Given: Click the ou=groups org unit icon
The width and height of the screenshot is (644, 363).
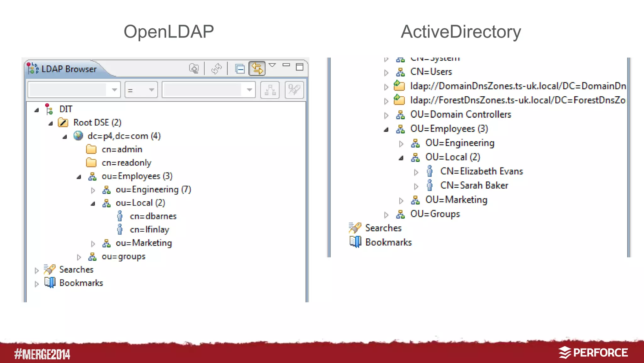Looking at the screenshot, I should coord(92,257).
